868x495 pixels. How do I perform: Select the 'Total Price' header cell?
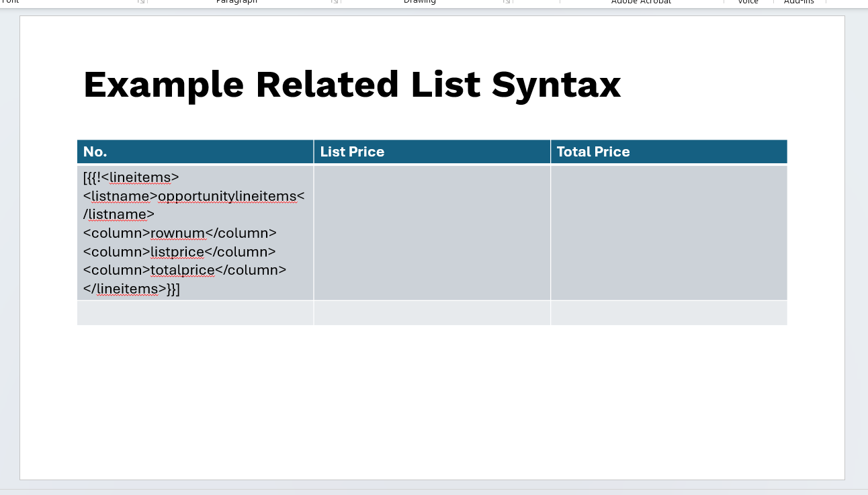click(668, 152)
